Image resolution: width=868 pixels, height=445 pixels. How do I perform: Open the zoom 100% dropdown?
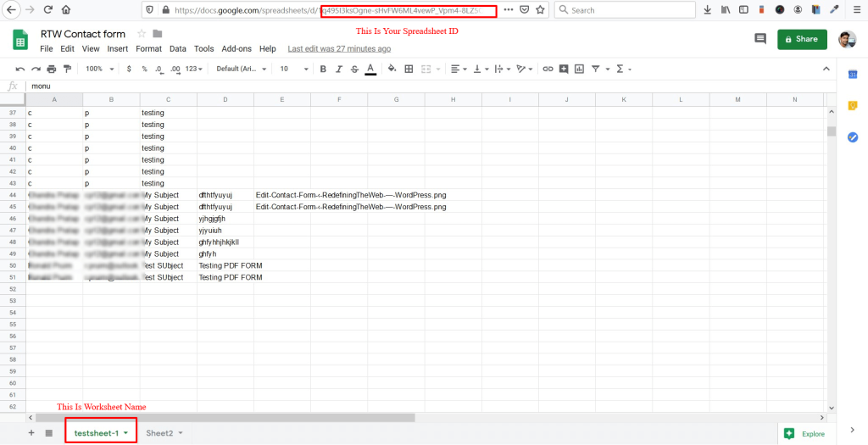[100, 70]
